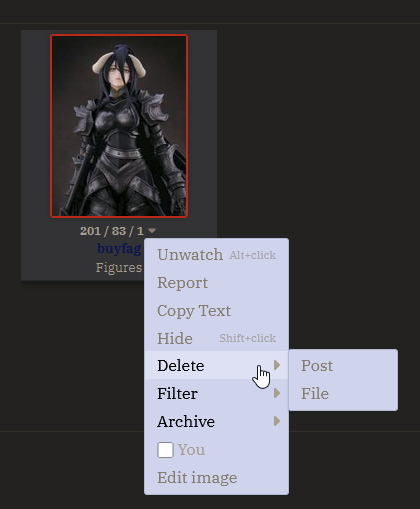Expand the submenu arrow next to Archive
This screenshot has width=420, height=509.
(x=277, y=421)
